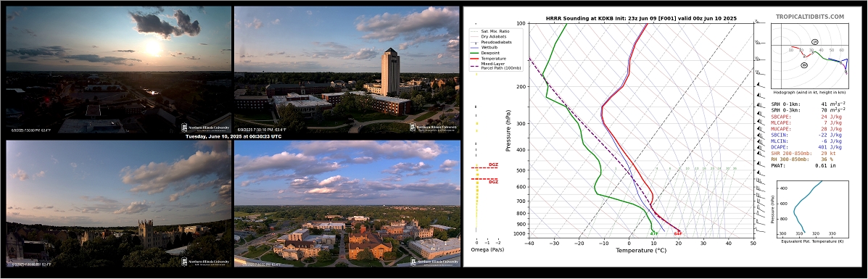Click the Tuesday, June 10, 2025 timestamp caption
This screenshot has width=868, height=279.
[233, 136]
